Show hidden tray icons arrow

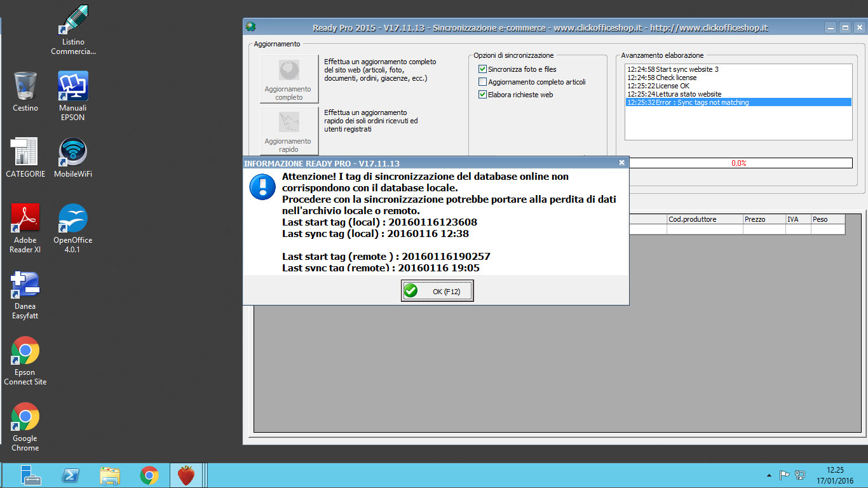(x=770, y=475)
